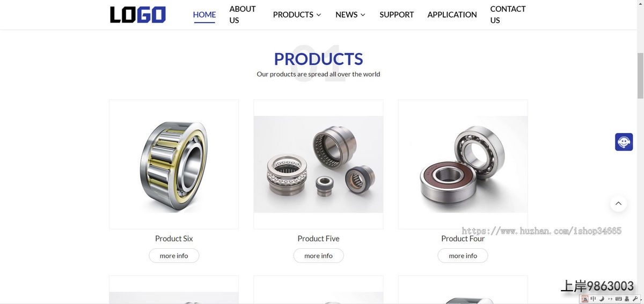Open CONTACT US page
The width and height of the screenshot is (644, 304).
tap(508, 14)
